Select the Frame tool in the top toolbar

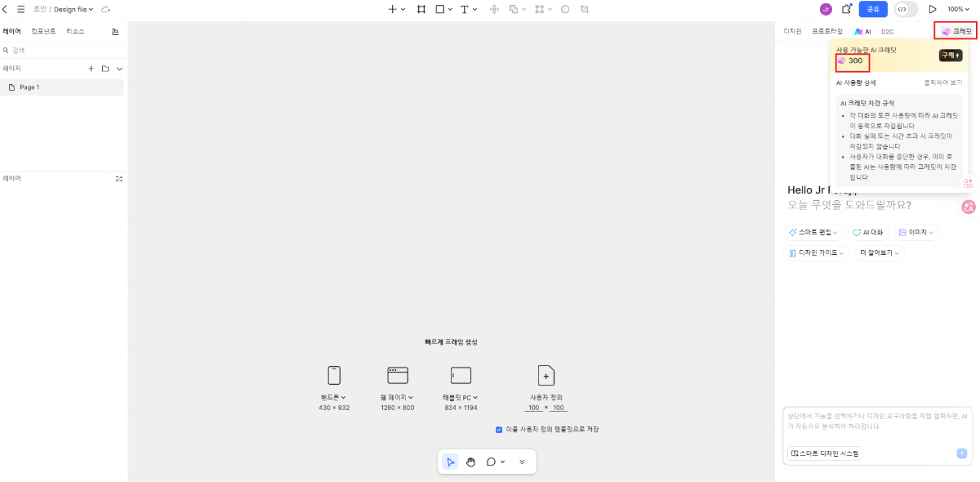pos(421,10)
